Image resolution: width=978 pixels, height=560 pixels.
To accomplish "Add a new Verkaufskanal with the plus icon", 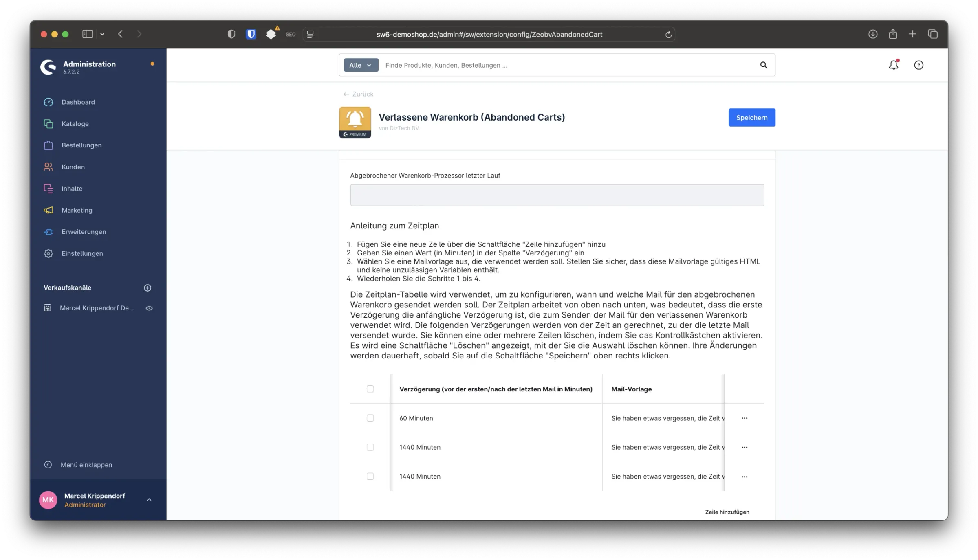I will tap(148, 288).
